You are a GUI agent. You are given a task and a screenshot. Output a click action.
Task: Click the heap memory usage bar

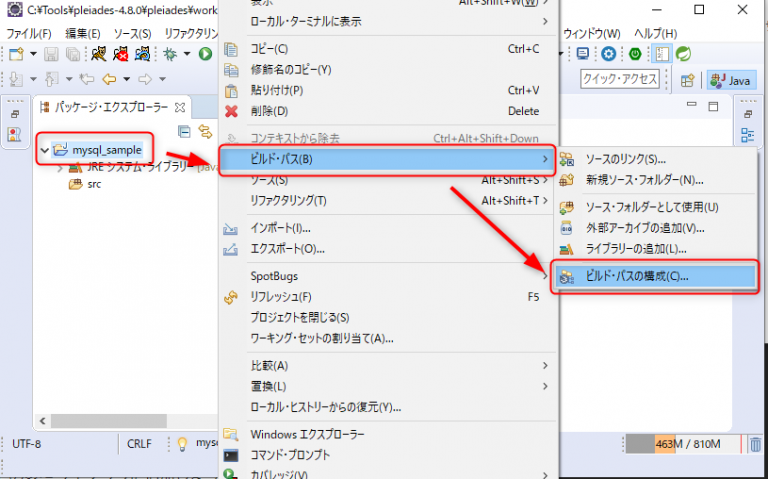684,443
